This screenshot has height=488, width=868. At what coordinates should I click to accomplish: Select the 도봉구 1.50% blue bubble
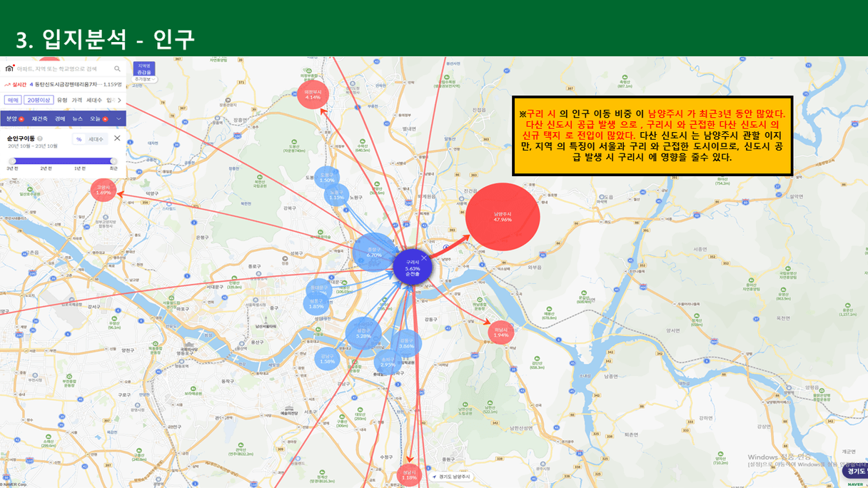pos(327,178)
